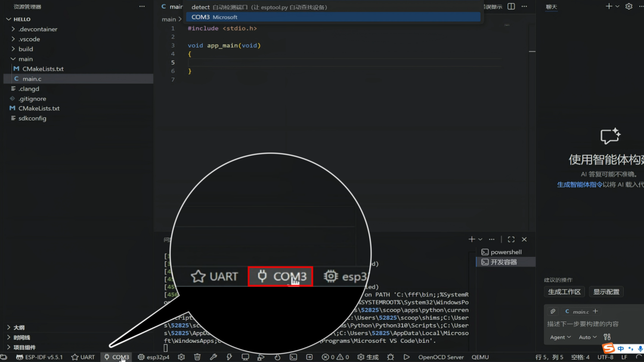The height and width of the screenshot is (362, 644).
Task: Open sdkconfig file in explorer
Action: click(x=32, y=118)
